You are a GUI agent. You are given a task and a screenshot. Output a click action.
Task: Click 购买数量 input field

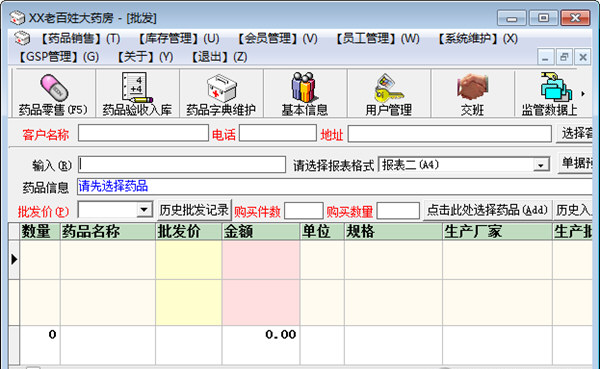pyautogui.click(x=398, y=211)
